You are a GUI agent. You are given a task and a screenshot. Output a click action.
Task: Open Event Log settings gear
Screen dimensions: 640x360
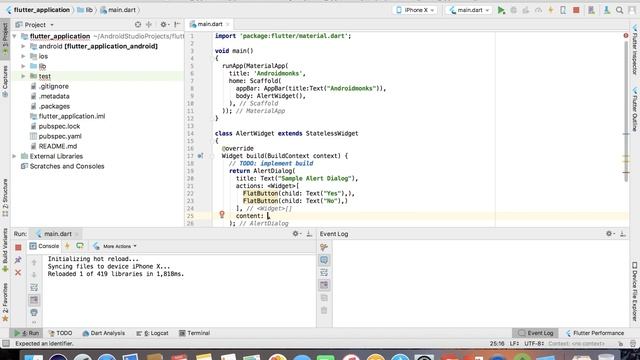(609, 234)
